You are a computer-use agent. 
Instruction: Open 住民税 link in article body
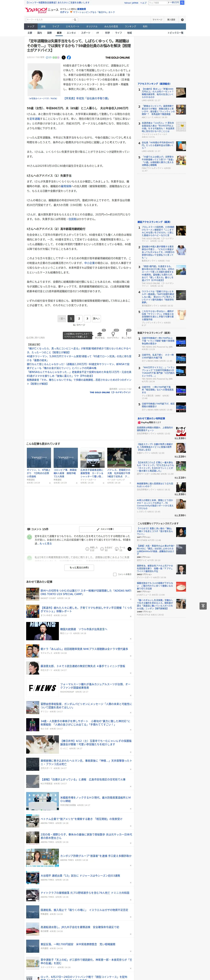click(x=72, y=219)
